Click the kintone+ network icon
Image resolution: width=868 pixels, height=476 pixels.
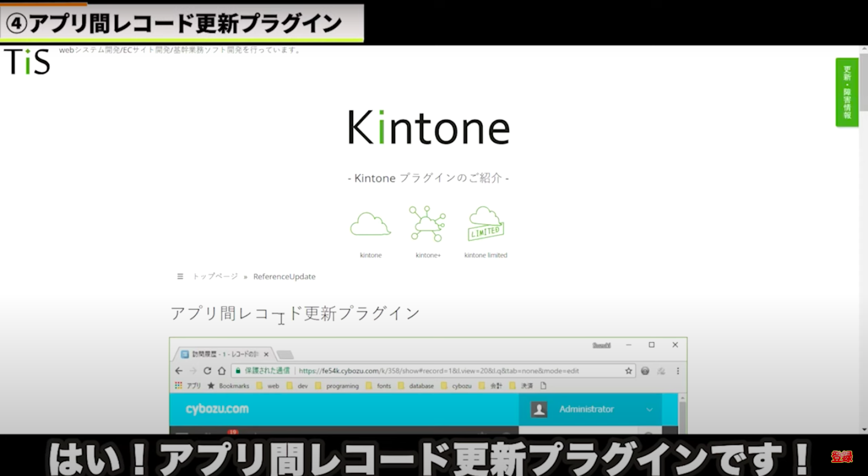coord(428,223)
